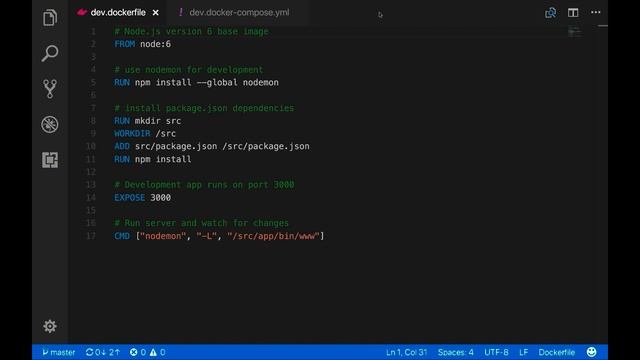Click 'ADD src/package.json /src/package.json' line
Screen dimensions: 640x360
[211, 146]
